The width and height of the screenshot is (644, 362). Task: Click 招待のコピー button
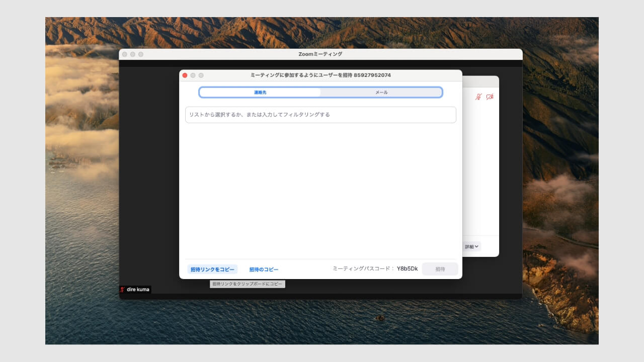click(x=264, y=269)
